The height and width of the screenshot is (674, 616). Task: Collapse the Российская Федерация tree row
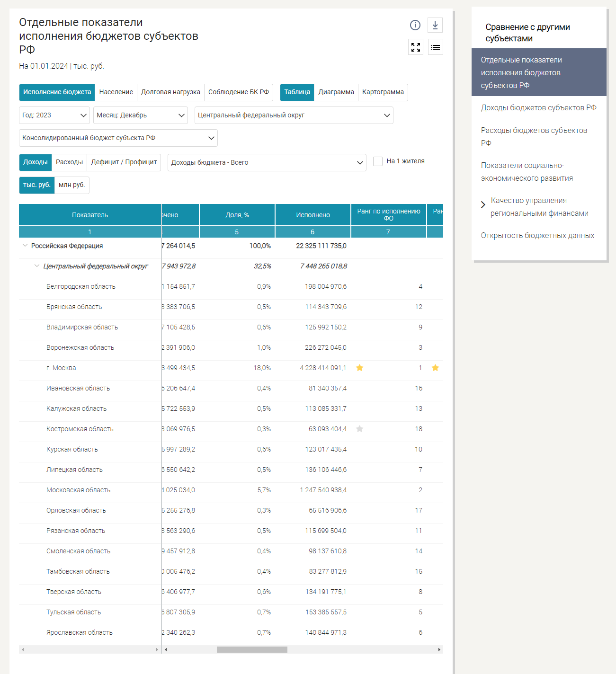25,246
